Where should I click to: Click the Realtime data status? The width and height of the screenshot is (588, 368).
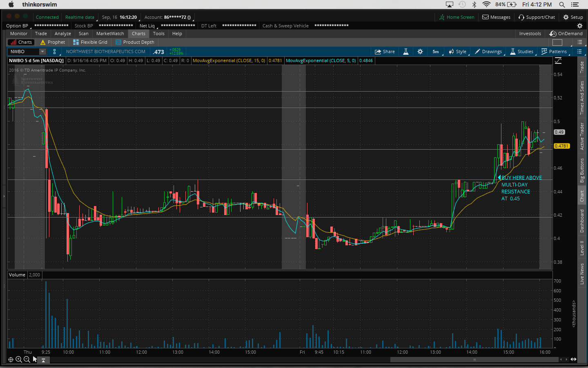[x=80, y=17]
